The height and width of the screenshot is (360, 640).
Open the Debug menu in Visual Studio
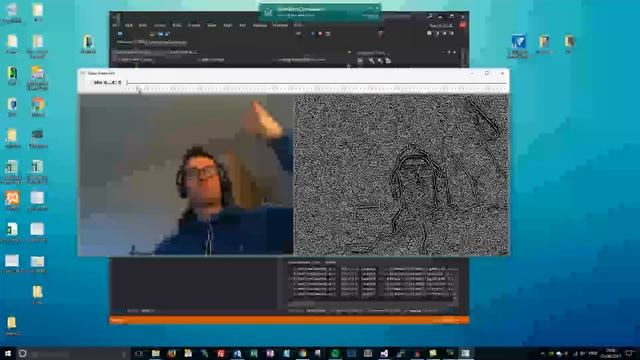pos(194,25)
